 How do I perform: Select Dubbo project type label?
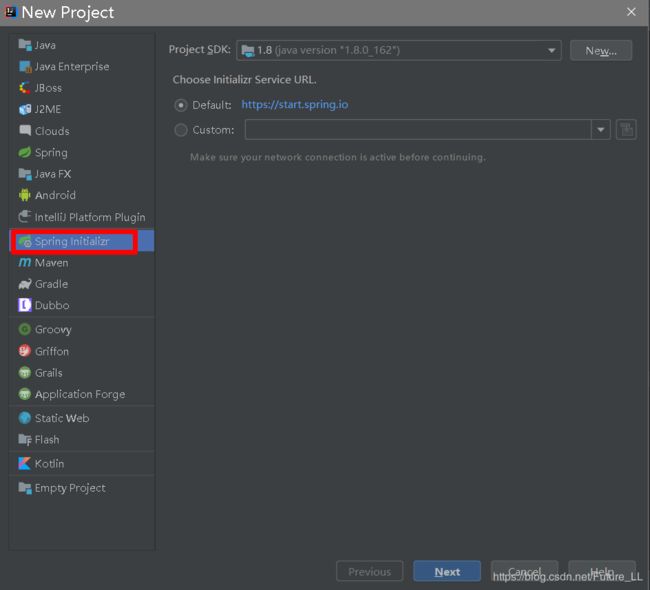(x=52, y=306)
